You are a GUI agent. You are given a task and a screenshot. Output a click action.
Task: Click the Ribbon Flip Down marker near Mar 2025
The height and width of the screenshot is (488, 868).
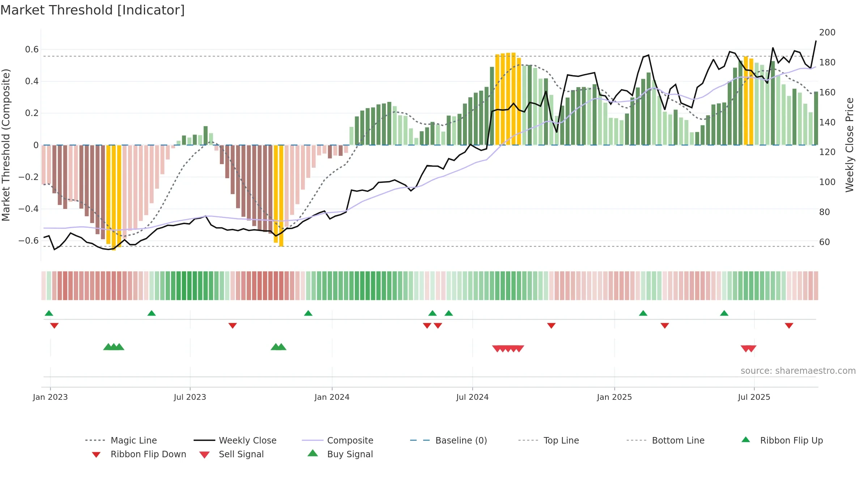665,326
